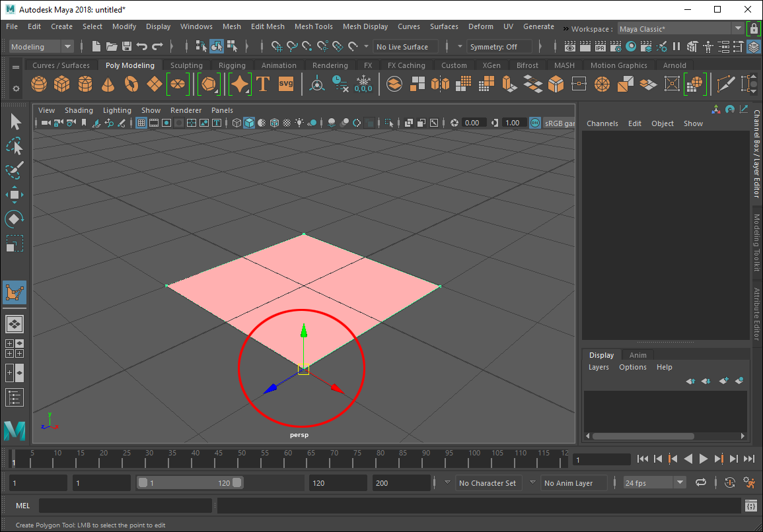Pick the arrow Select tool
The image size is (763, 532).
click(x=15, y=121)
